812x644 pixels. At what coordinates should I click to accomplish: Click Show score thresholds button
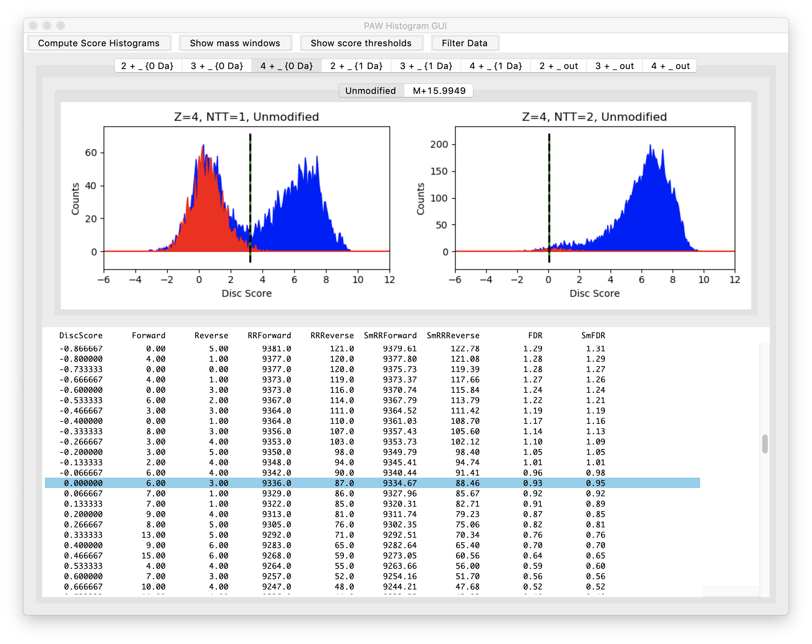(361, 43)
